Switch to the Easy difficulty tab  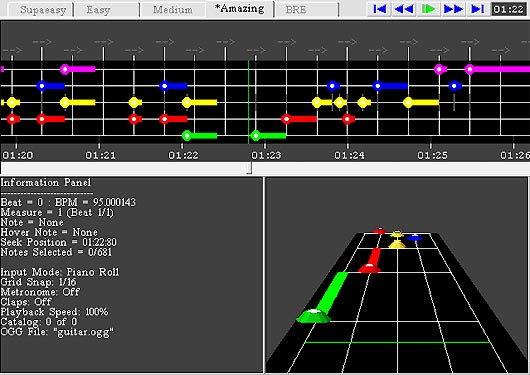point(98,10)
